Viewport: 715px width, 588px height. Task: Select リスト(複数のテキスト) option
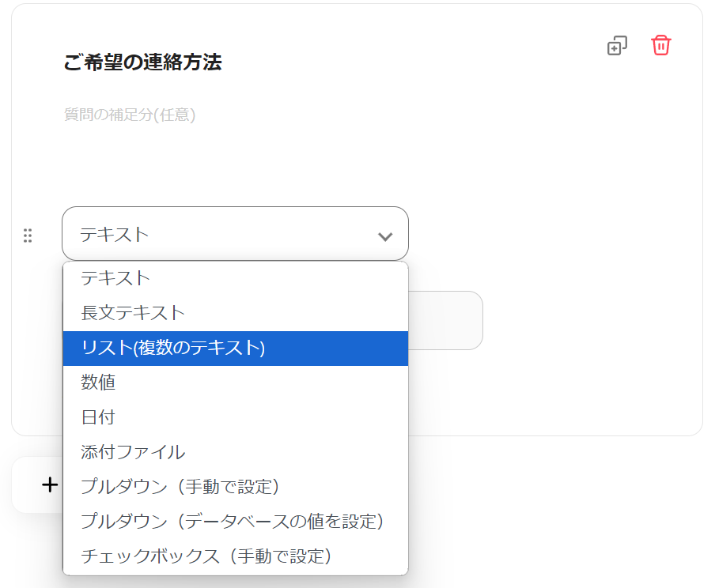[x=235, y=349]
